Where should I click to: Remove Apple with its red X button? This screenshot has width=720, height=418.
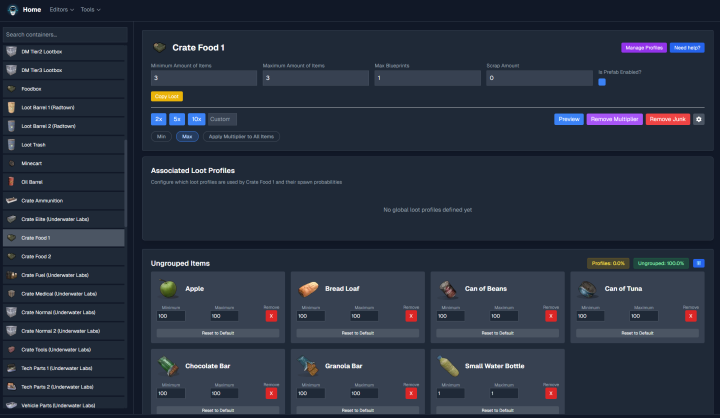pos(271,316)
